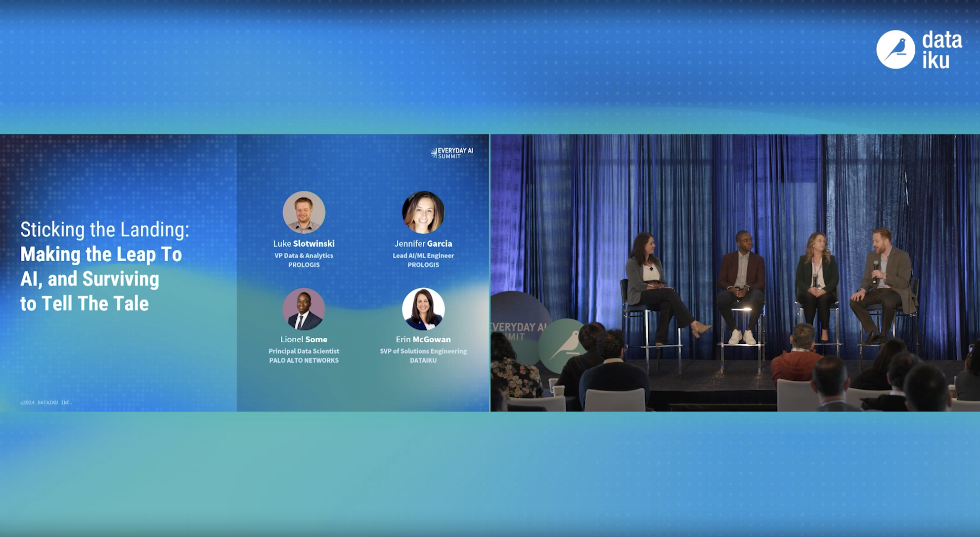Viewport: 980px width, 537px height.
Task: Click 'VP Data & Analytics' title text
Action: (304, 256)
